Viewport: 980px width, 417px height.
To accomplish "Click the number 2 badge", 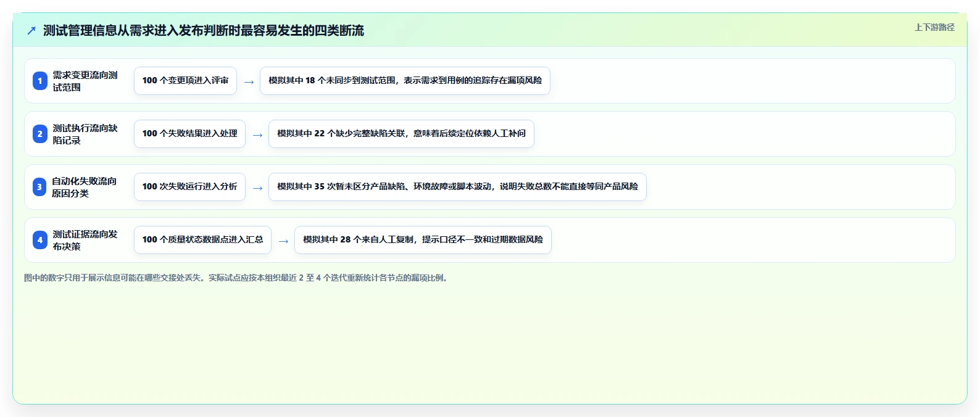I will (40, 134).
